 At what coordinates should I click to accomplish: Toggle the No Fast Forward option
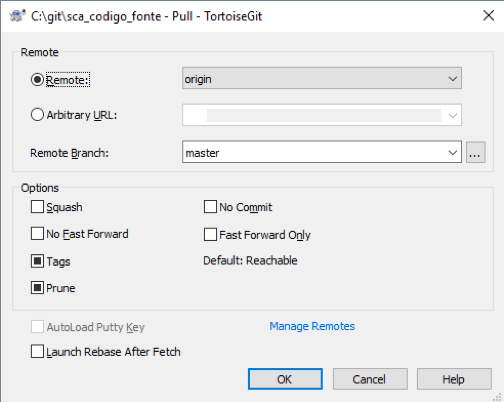[x=37, y=234]
